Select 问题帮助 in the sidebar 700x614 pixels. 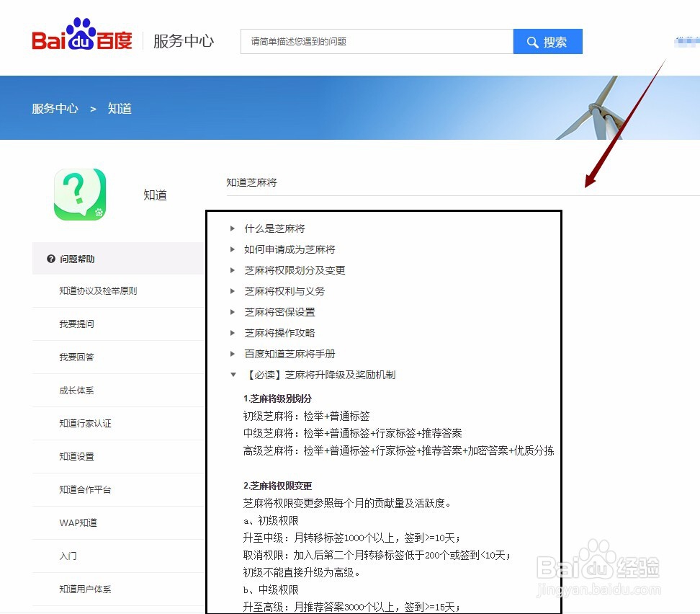(x=119, y=259)
